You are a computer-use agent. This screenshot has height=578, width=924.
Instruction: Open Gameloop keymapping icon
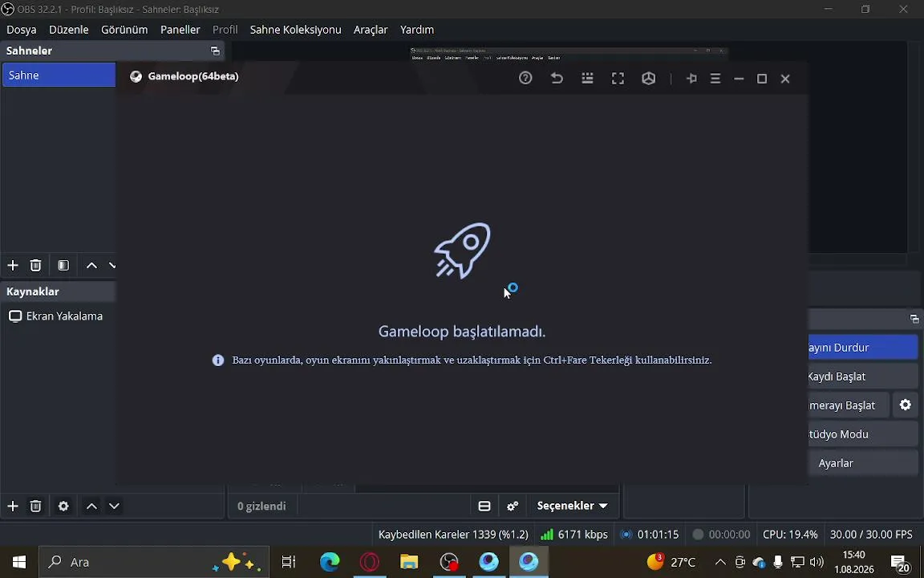587,78
